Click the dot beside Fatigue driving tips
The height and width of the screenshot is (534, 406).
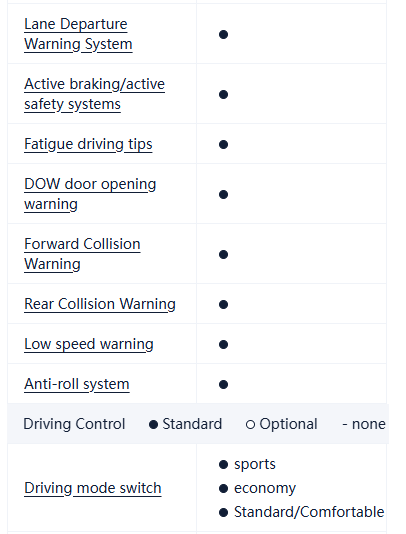point(223,144)
